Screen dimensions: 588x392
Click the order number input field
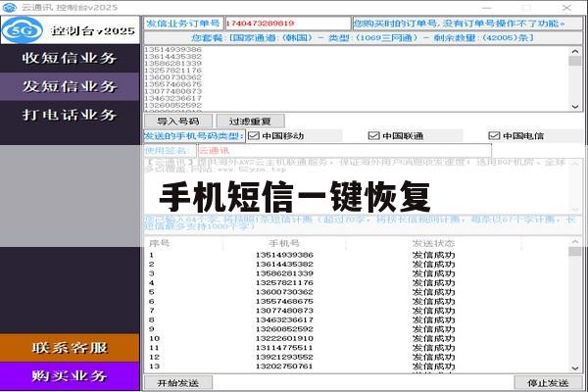point(287,24)
